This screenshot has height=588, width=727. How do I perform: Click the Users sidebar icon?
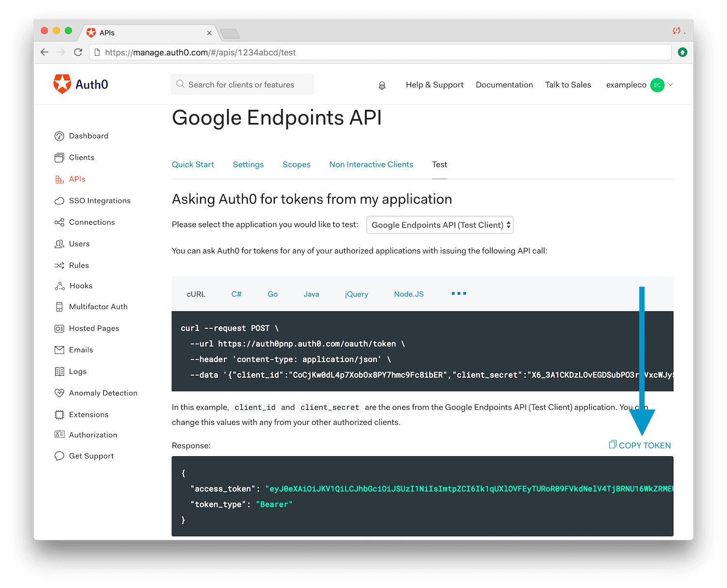(59, 244)
